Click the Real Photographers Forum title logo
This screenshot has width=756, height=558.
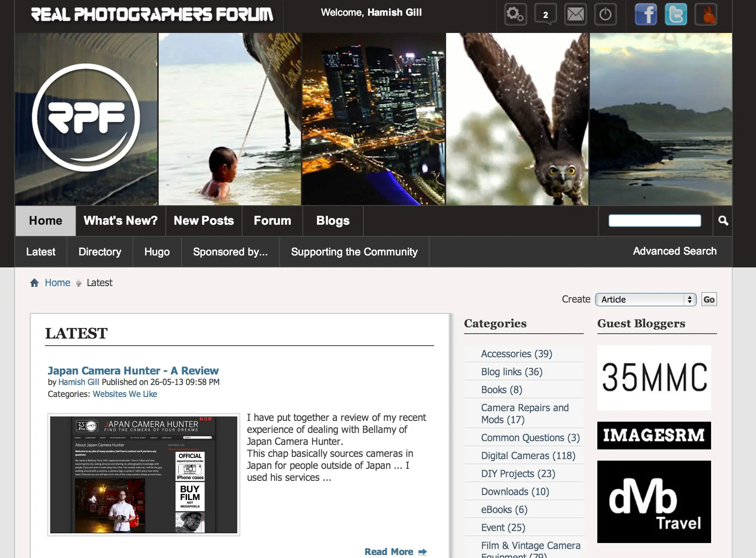[152, 15]
